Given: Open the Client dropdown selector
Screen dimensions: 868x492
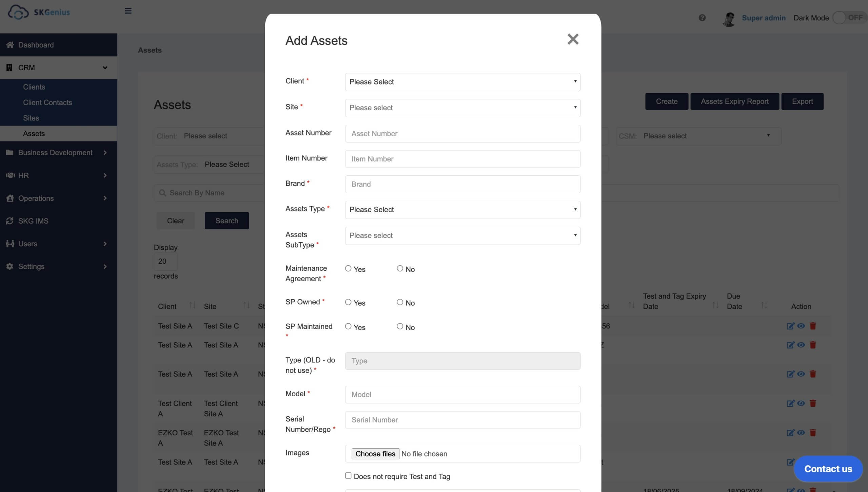Looking at the screenshot, I should (x=462, y=82).
